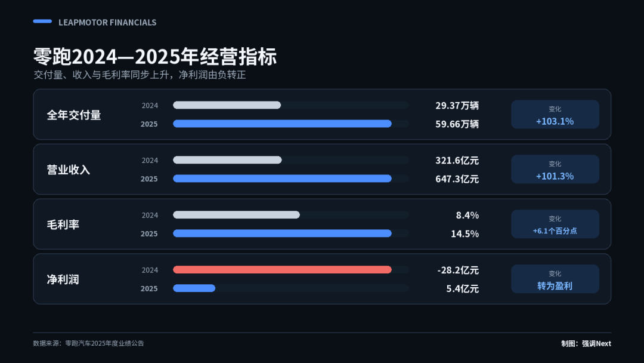This screenshot has height=363, width=644.
Task: Click the 14.5% gross margin value
Action: point(465,234)
